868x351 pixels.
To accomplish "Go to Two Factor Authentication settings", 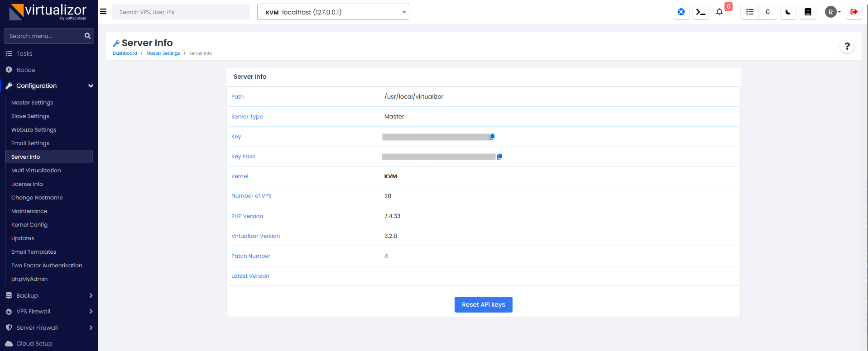I will pos(47,266).
